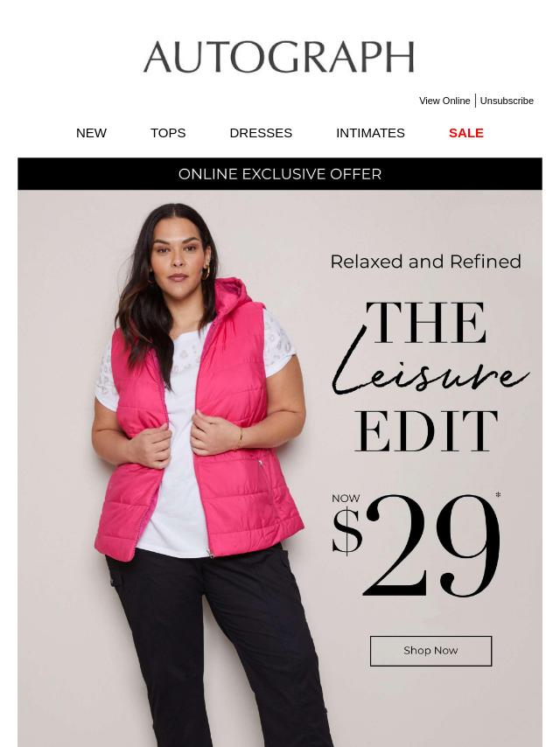Click the AUTOGRAPH brand logo
Viewport: 560px width, 747px height.
[279, 57]
